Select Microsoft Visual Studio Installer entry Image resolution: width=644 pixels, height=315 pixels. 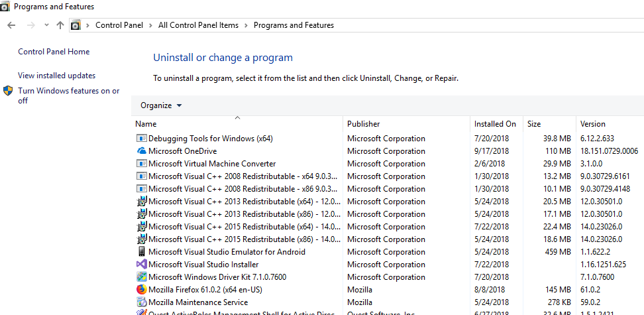click(x=203, y=265)
